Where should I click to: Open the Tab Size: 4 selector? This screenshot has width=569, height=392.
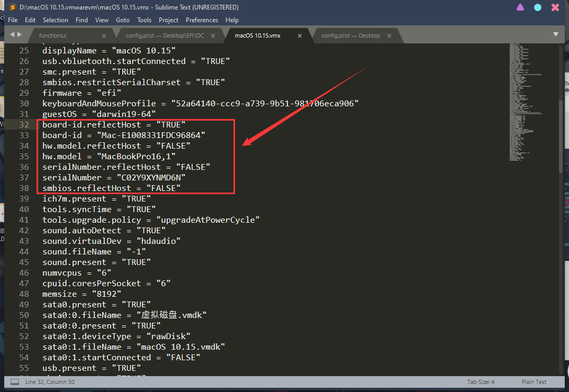point(481,382)
